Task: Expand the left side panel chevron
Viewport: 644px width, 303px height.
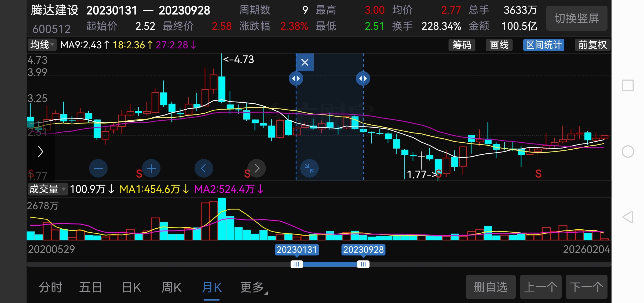Action: 41,152
